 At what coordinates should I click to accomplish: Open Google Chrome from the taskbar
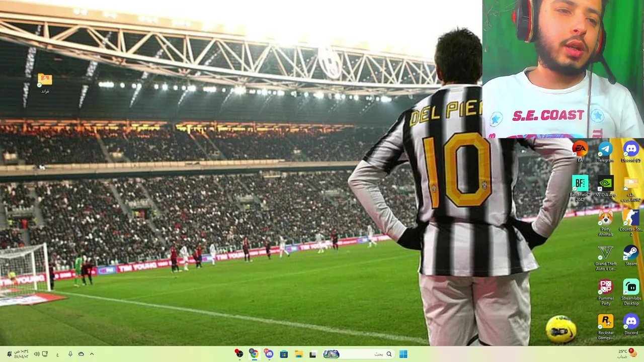click(254, 354)
